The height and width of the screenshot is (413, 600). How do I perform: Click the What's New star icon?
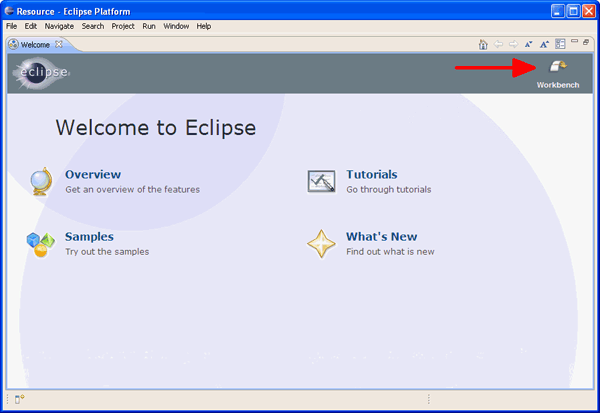(321, 244)
